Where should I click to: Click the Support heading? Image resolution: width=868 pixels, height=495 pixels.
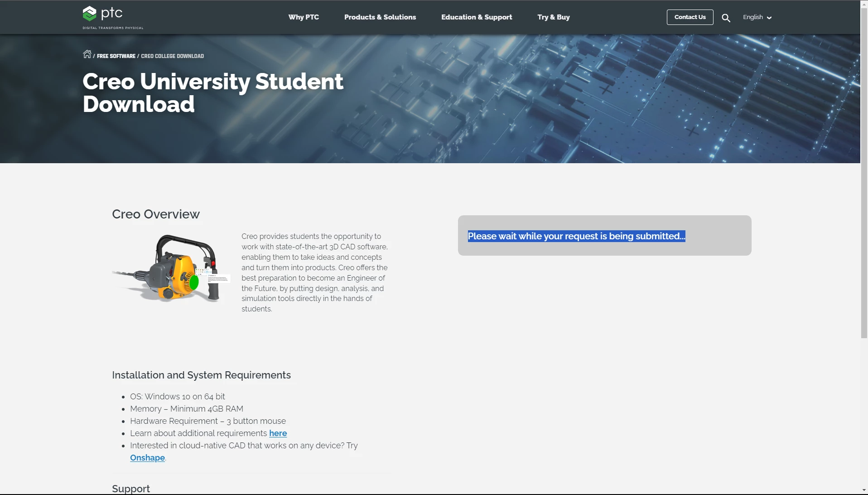click(x=131, y=489)
